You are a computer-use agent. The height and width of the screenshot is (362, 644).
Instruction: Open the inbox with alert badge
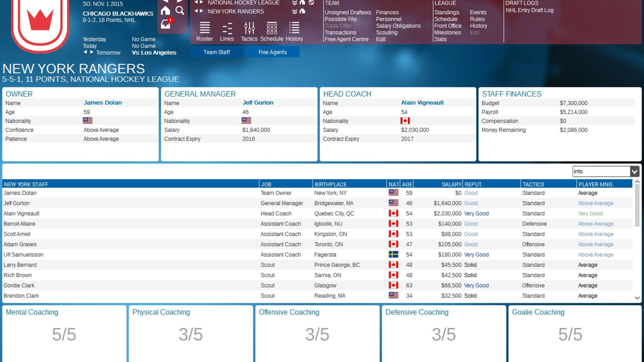pos(166,23)
